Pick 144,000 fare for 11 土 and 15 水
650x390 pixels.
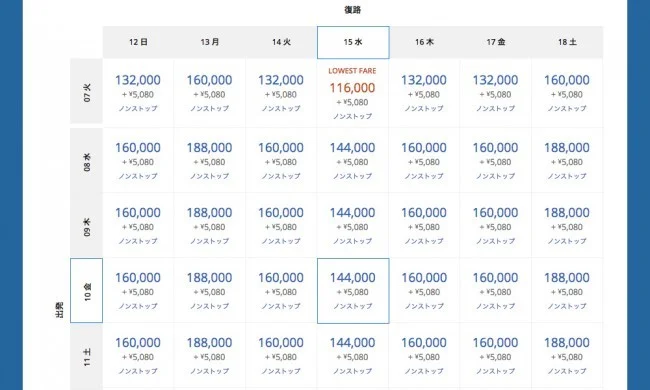(353, 356)
